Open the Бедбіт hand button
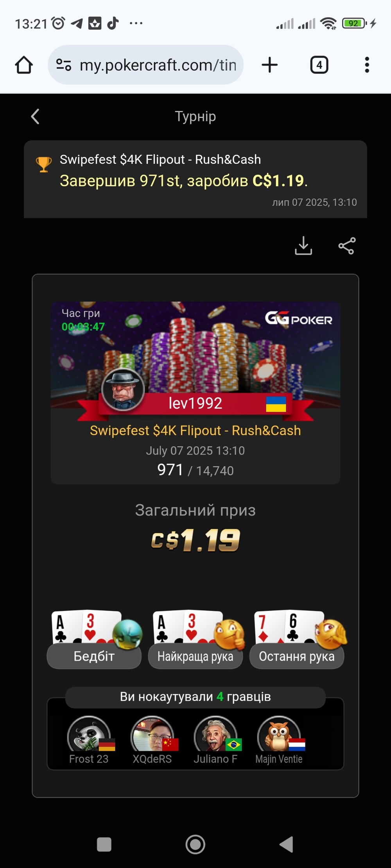The width and height of the screenshot is (391, 868). [x=94, y=656]
